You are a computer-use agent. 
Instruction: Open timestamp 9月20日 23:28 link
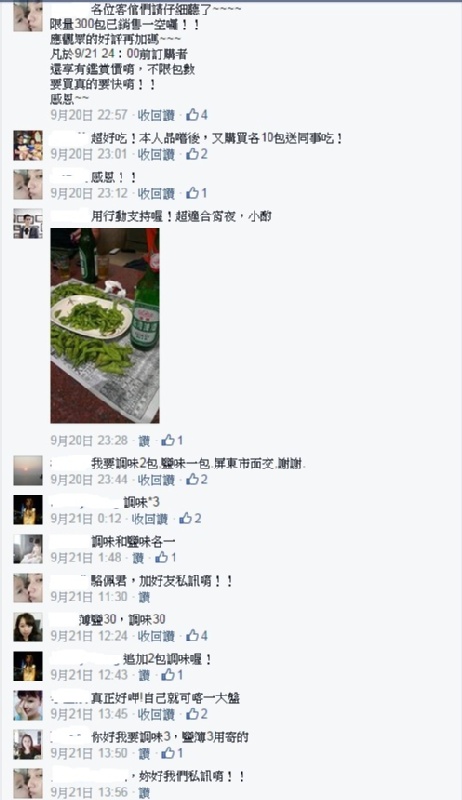click(89, 440)
